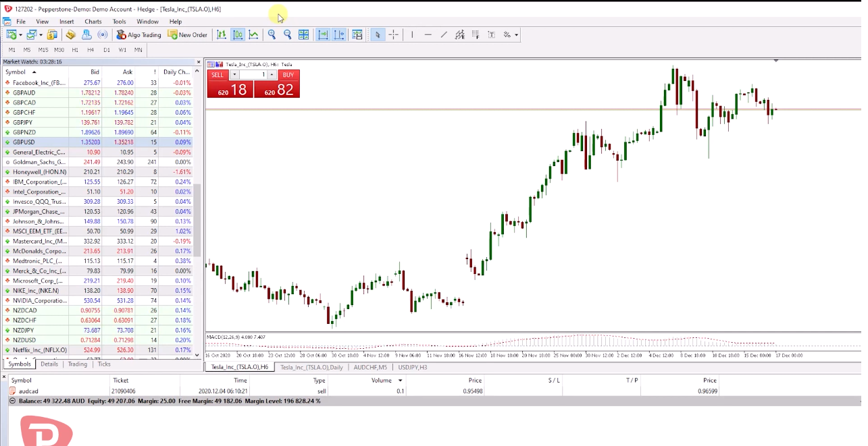The width and height of the screenshot is (868, 446).
Task: Click the one-click trade volume field
Action: 253,75
